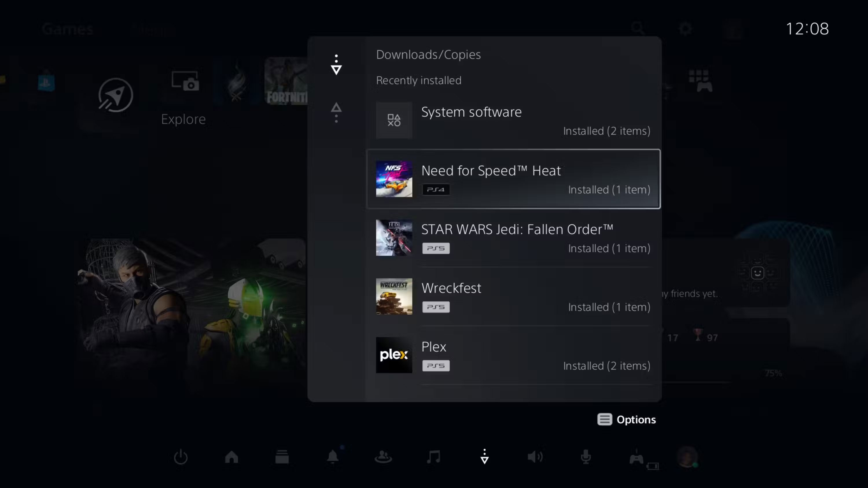The width and height of the screenshot is (868, 488).
Task: Open Game Base friends icon
Action: pyautogui.click(x=383, y=457)
